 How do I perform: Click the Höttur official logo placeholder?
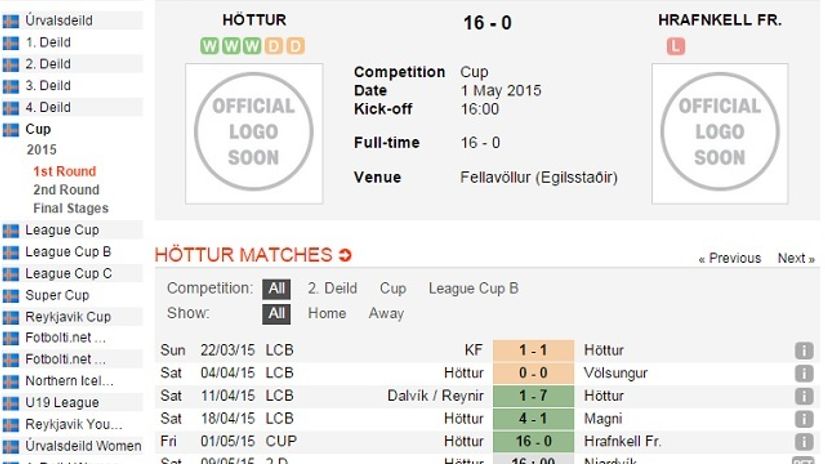pos(254,133)
